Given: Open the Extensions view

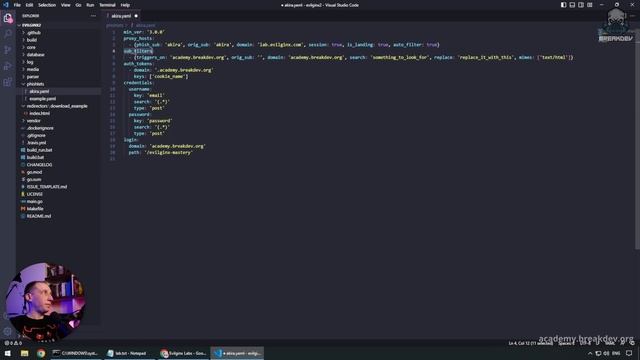Looking at the screenshot, I should click(8, 82).
